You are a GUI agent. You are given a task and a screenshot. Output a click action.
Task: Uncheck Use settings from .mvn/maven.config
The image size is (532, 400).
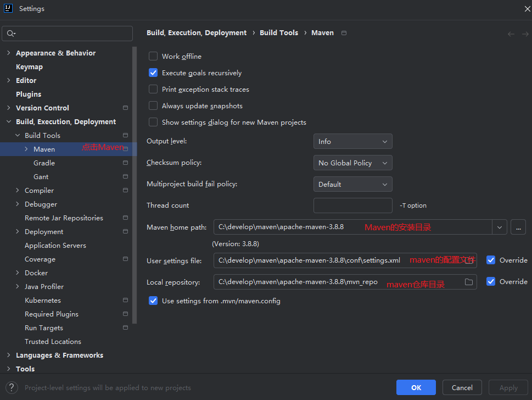pyautogui.click(x=153, y=301)
